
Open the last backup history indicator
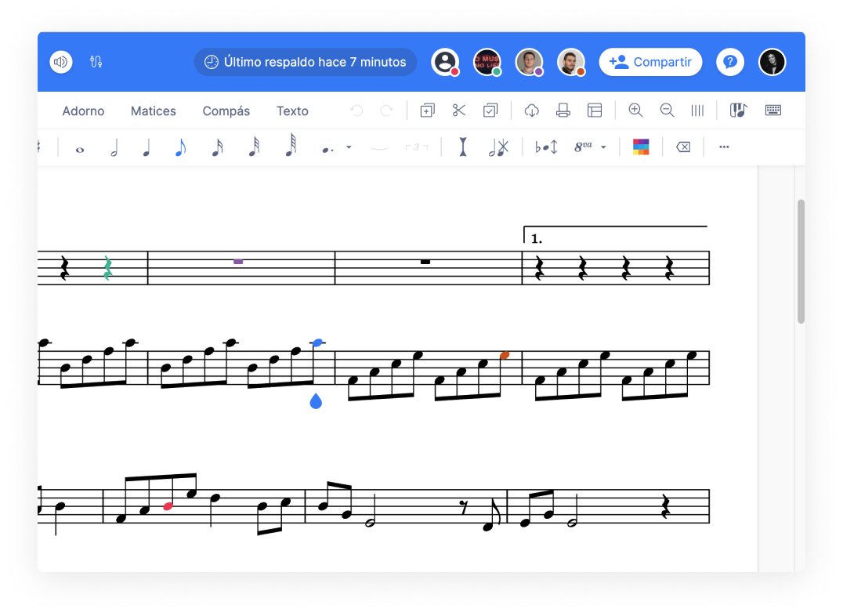click(305, 62)
